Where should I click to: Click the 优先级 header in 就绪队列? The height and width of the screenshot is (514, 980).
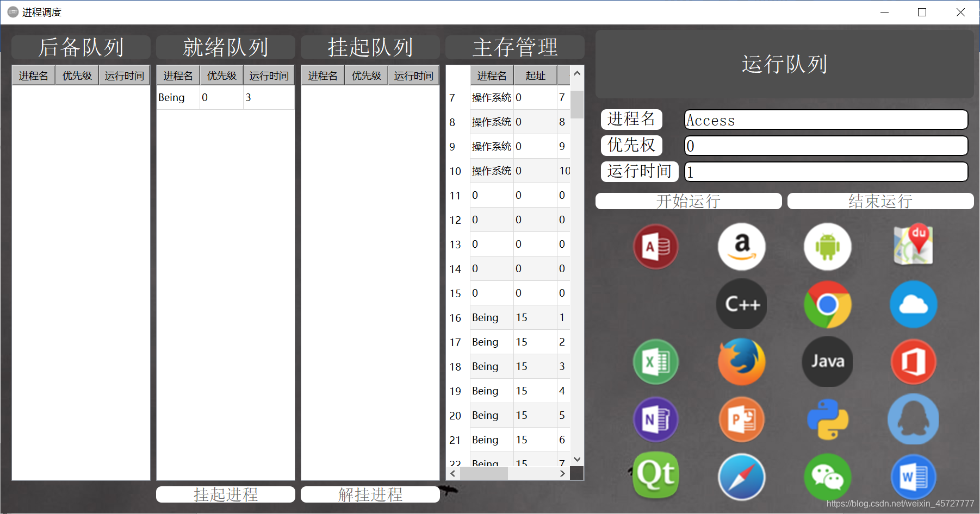(222, 76)
